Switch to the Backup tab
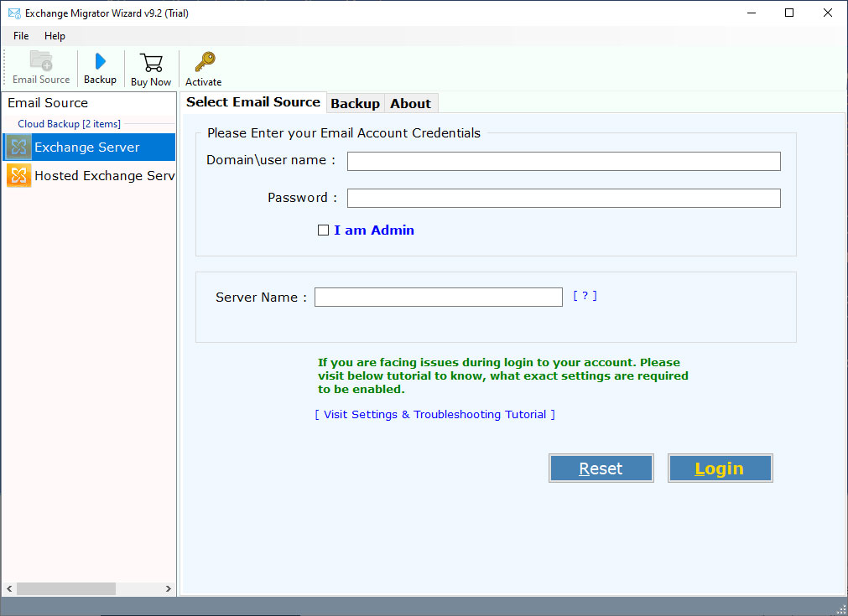 (355, 103)
